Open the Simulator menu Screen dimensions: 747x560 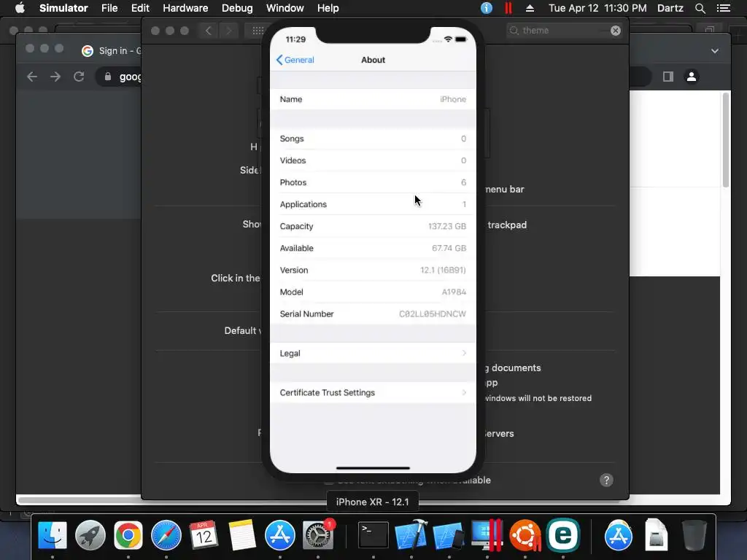[x=63, y=8]
